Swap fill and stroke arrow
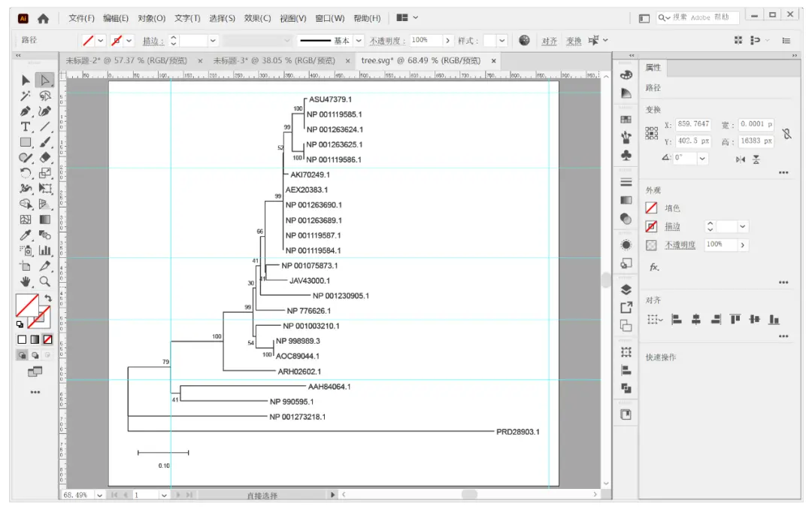 tap(48, 298)
